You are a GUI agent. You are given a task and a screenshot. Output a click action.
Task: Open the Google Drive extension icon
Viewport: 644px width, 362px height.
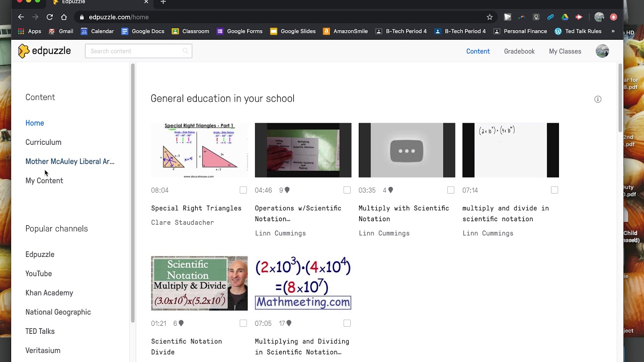pyautogui.click(x=565, y=17)
